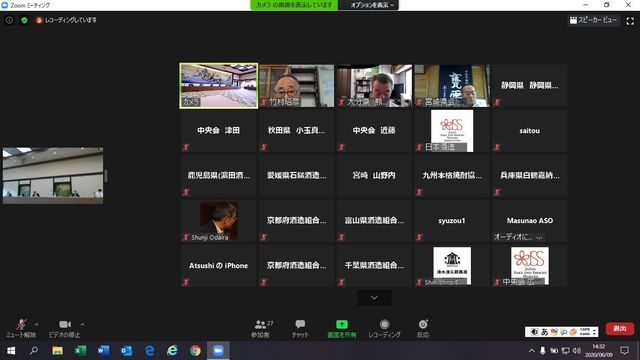Viewport: 640px width, 360px height.
Task: Open Internet Explorer from the taskbar
Action: tap(173, 351)
